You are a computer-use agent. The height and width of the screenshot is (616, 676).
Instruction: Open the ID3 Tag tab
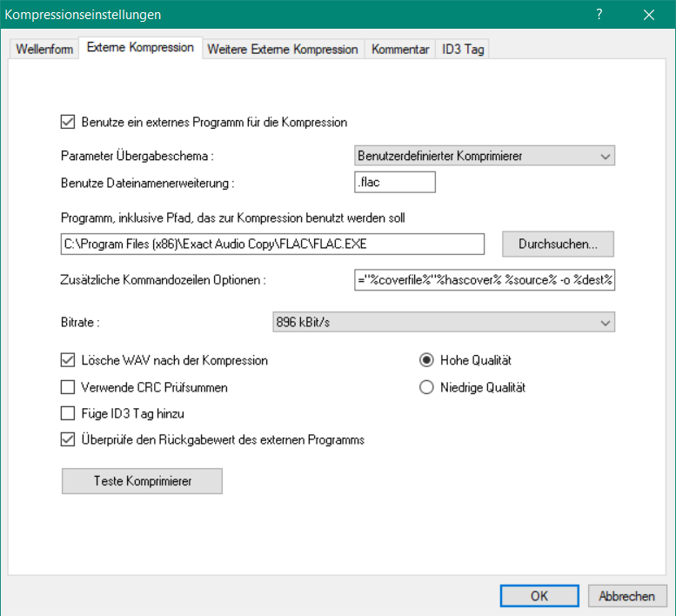463,49
